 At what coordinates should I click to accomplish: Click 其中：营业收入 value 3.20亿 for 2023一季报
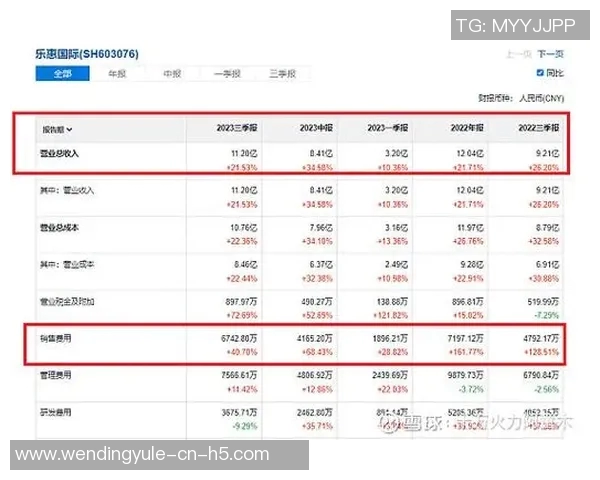point(396,190)
